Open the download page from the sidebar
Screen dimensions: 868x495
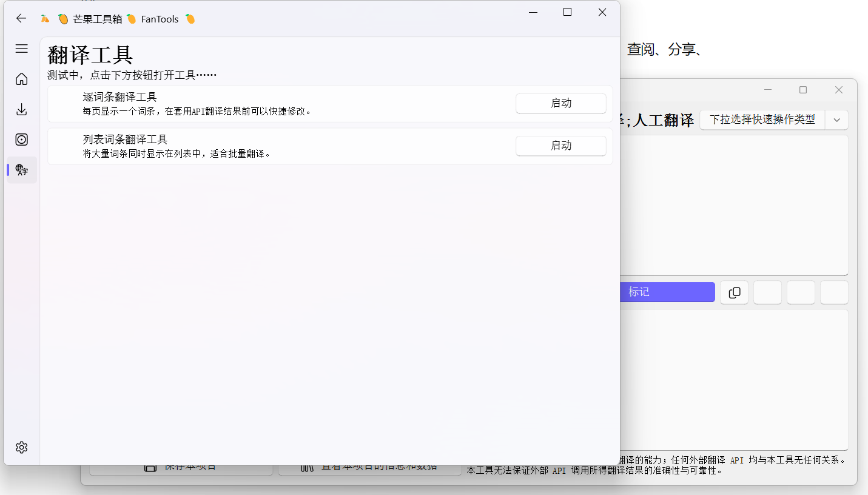pyautogui.click(x=22, y=109)
